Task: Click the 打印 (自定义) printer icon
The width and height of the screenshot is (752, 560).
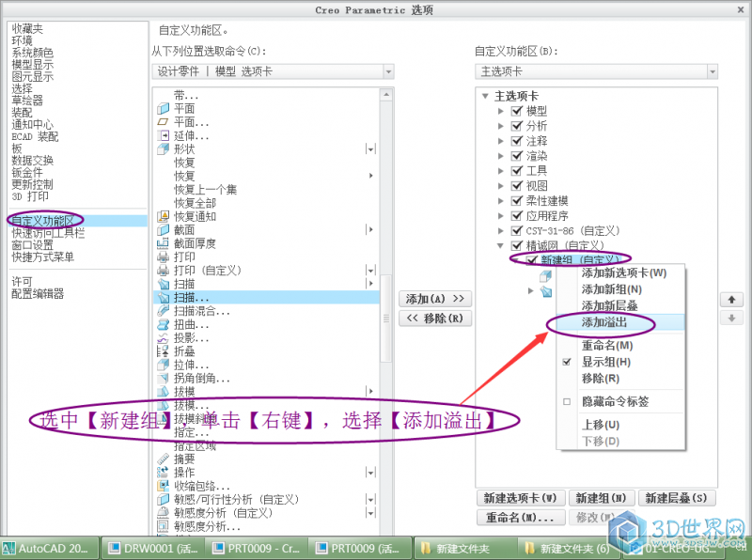Action: pyautogui.click(x=163, y=271)
